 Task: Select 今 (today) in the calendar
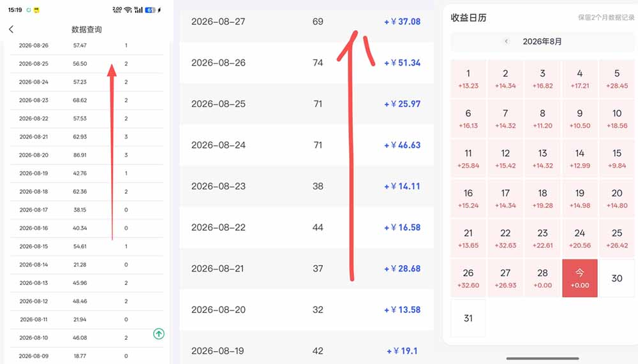[x=580, y=278]
